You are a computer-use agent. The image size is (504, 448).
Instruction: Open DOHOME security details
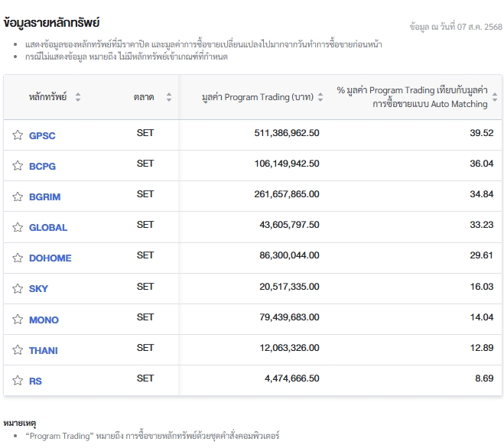tap(50, 258)
